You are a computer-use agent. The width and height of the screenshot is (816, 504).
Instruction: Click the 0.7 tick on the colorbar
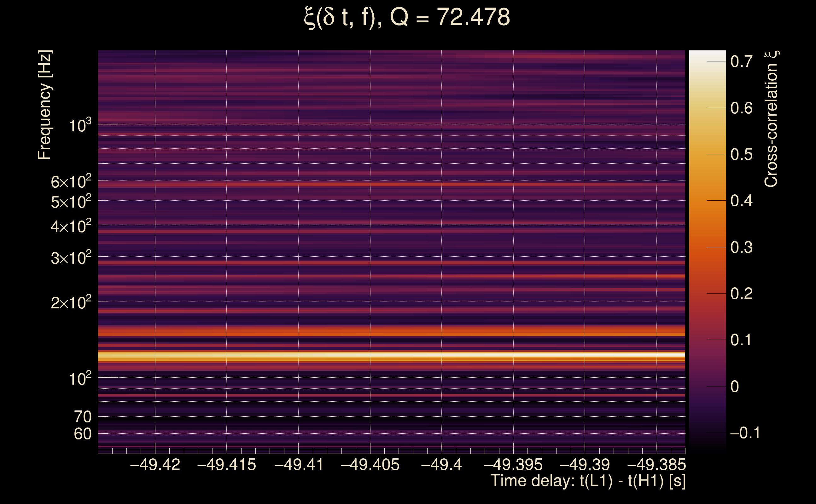[741, 61]
